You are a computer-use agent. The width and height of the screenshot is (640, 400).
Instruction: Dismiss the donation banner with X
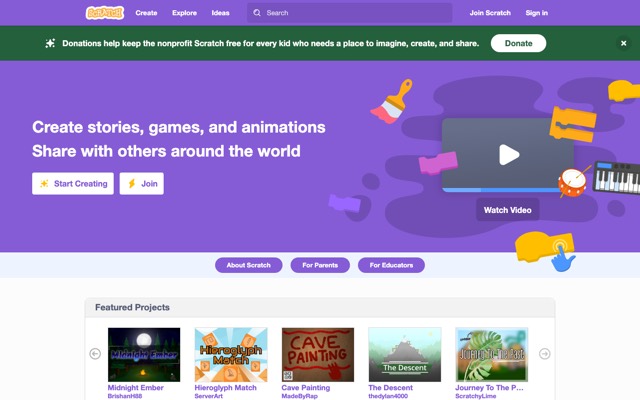(623, 43)
